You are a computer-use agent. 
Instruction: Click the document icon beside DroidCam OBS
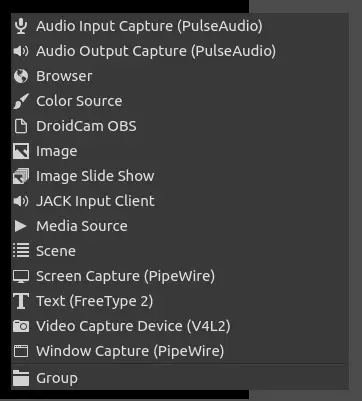click(x=21, y=126)
